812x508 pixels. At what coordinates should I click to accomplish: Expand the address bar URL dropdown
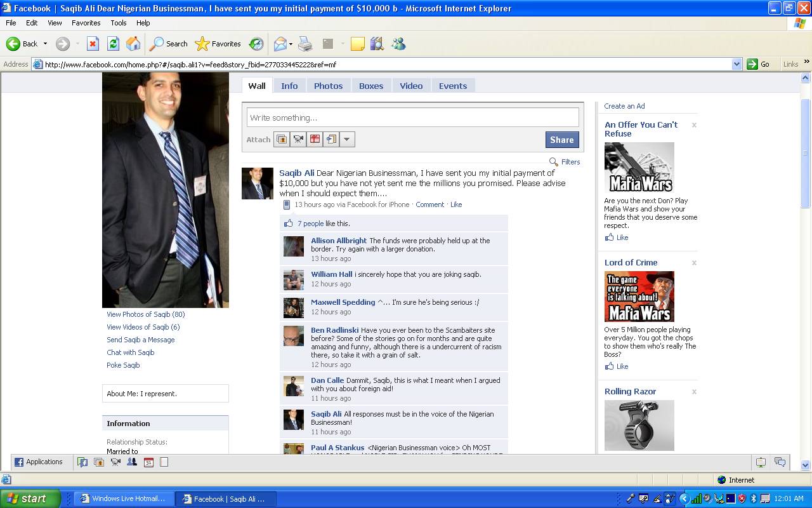pyautogui.click(x=737, y=64)
